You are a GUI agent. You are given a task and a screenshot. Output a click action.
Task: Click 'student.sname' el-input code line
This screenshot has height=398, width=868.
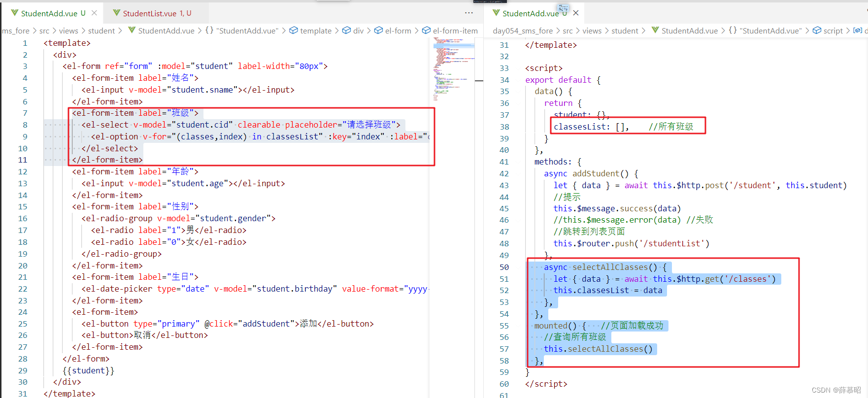[x=188, y=90]
